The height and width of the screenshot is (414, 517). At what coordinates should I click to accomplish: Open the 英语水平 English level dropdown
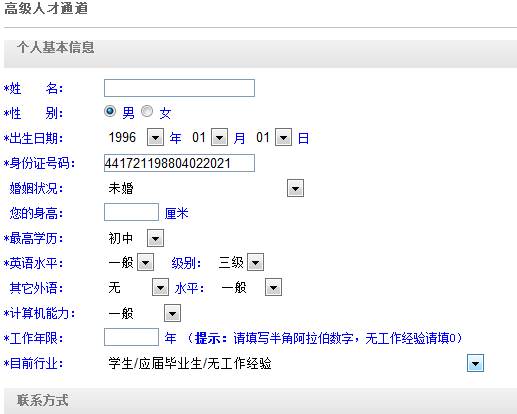pyautogui.click(x=146, y=262)
